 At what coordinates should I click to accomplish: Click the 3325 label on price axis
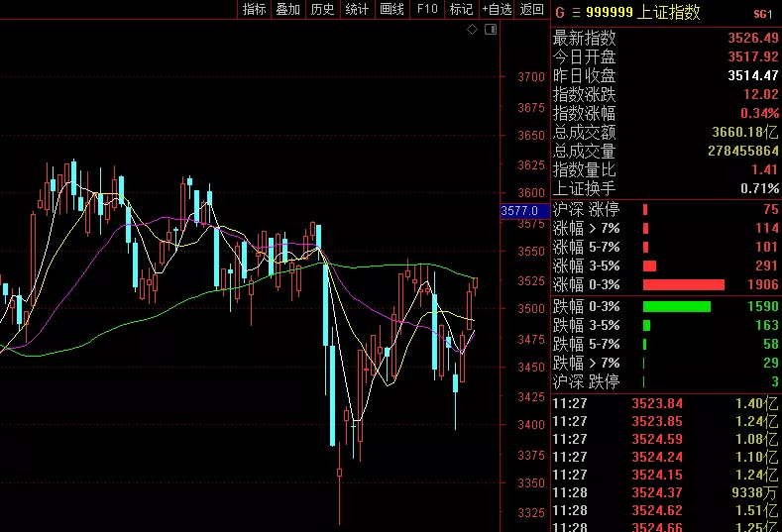[x=531, y=512]
